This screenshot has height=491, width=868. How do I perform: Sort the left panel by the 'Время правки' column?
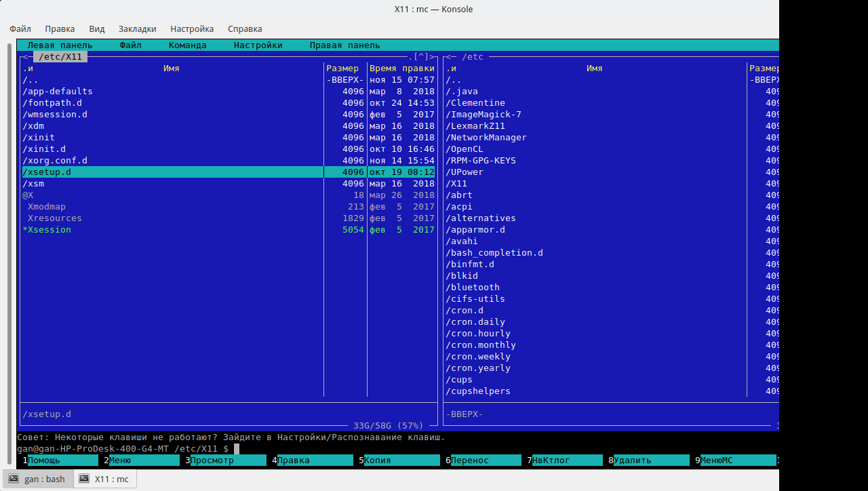click(x=401, y=68)
